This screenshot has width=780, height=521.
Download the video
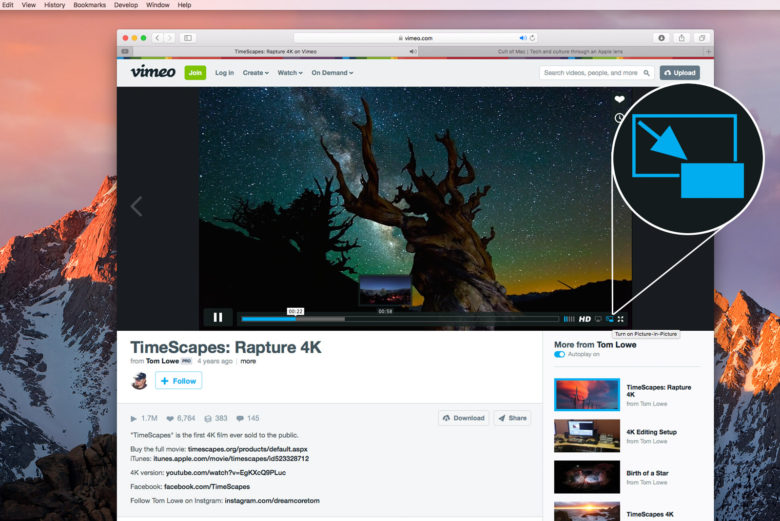(x=463, y=418)
